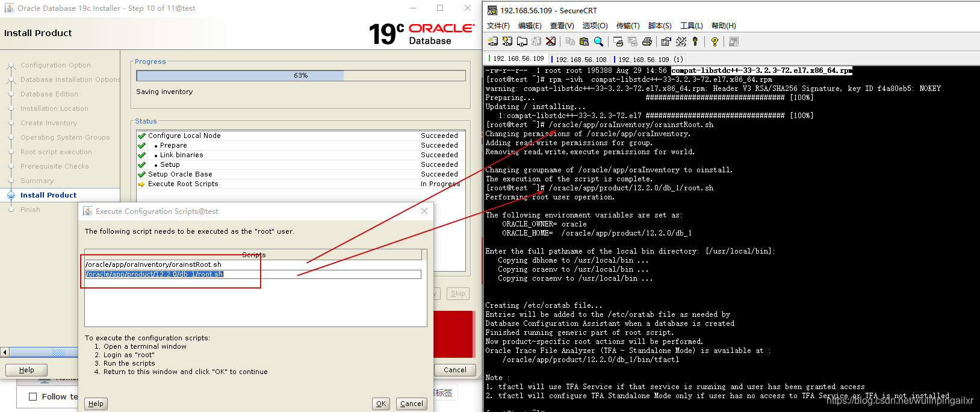Click the 63% installation progress bar
The height and width of the screenshot is (412, 980).
301,75
